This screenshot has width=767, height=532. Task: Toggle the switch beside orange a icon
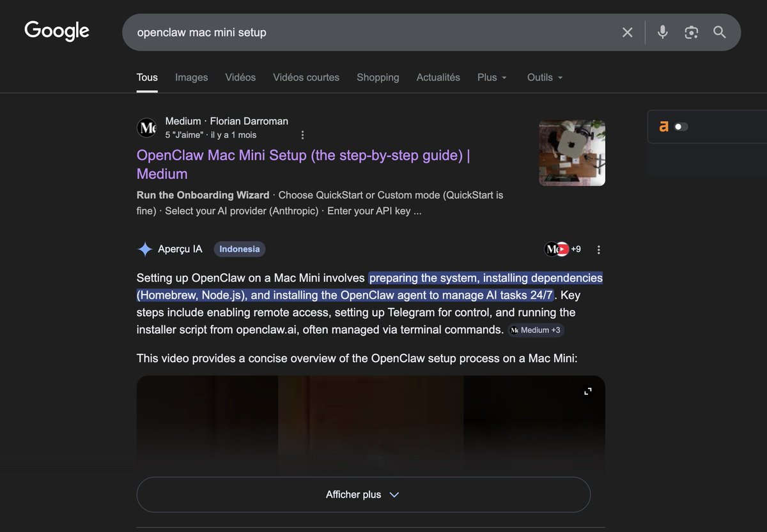(681, 126)
